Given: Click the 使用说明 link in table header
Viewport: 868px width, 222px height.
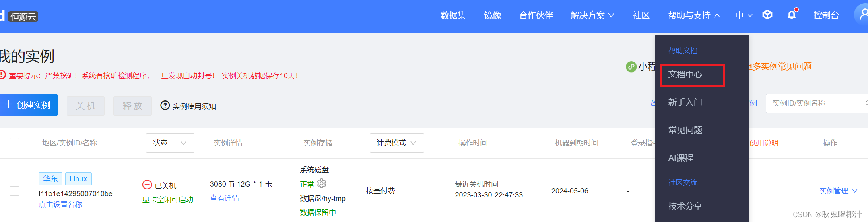Looking at the screenshot, I should click(764, 143).
